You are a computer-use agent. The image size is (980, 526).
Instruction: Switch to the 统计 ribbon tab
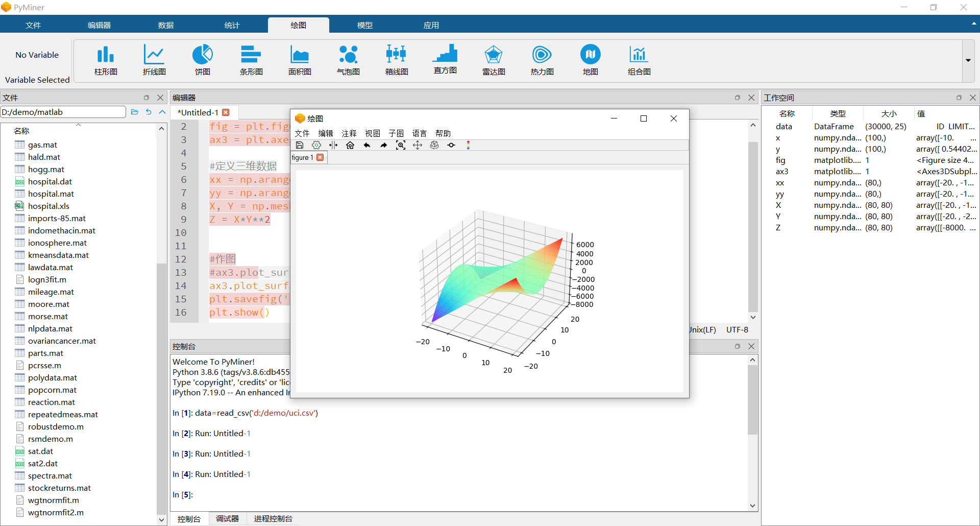(x=232, y=25)
